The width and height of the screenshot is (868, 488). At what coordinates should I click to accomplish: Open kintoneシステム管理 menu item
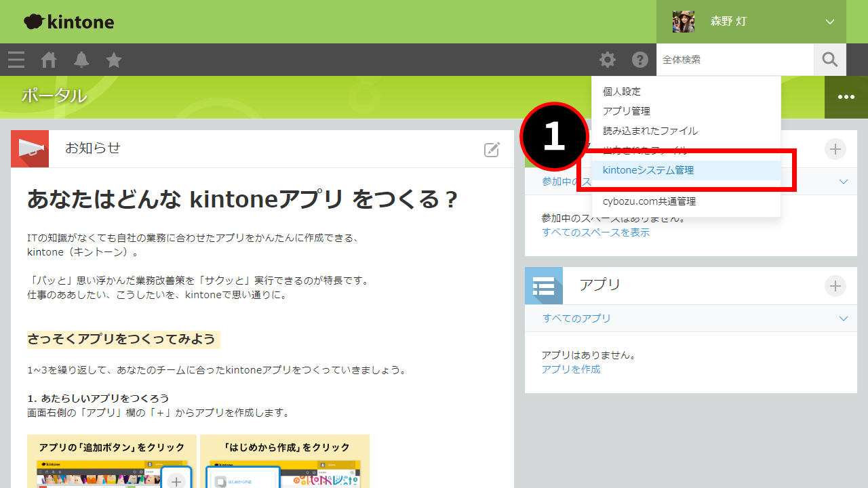pos(686,171)
